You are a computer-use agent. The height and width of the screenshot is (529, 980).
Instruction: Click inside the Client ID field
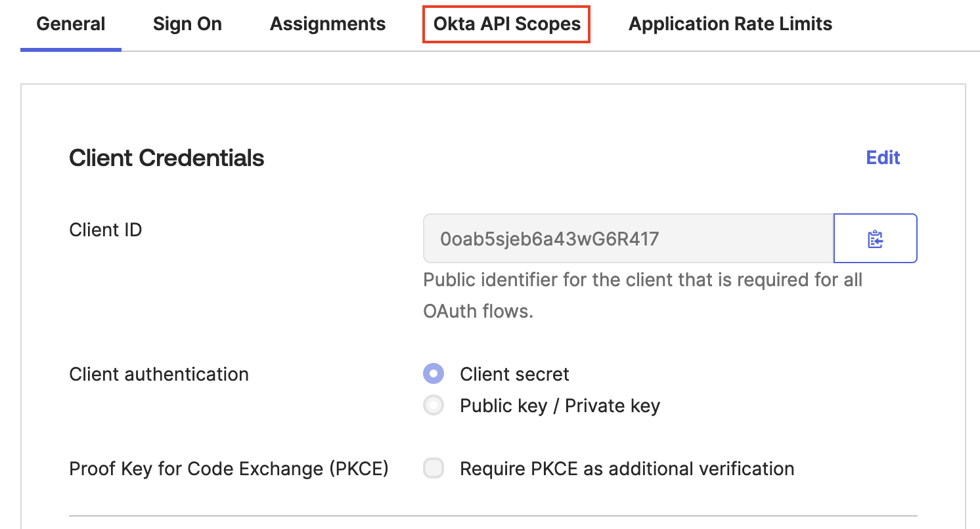(x=627, y=239)
